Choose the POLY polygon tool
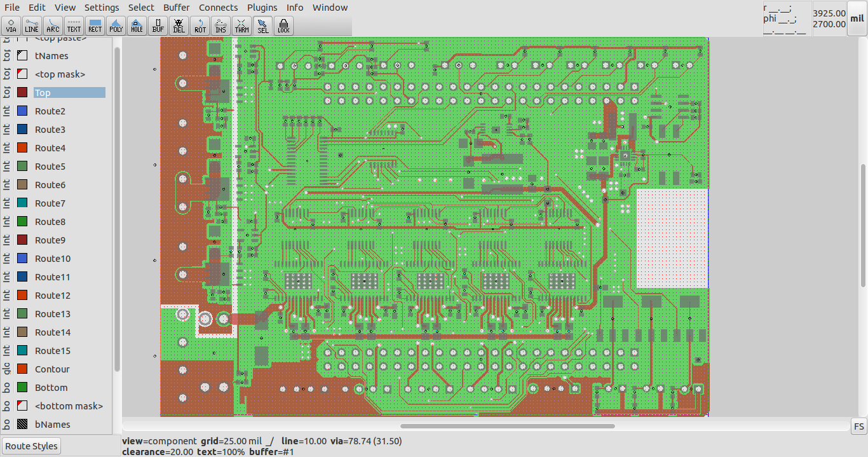The width and height of the screenshot is (868, 457). coord(116,25)
